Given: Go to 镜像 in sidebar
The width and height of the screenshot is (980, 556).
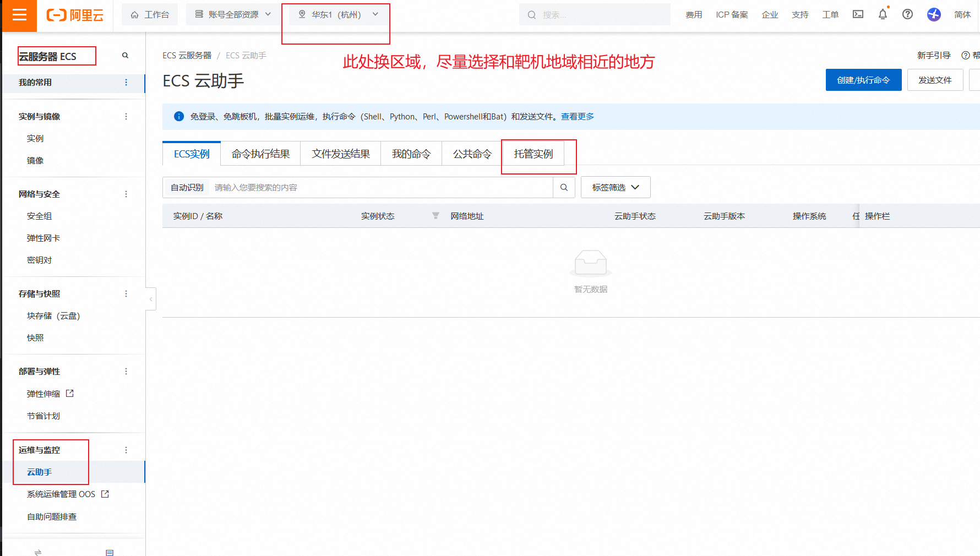Looking at the screenshot, I should pyautogui.click(x=35, y=161).
